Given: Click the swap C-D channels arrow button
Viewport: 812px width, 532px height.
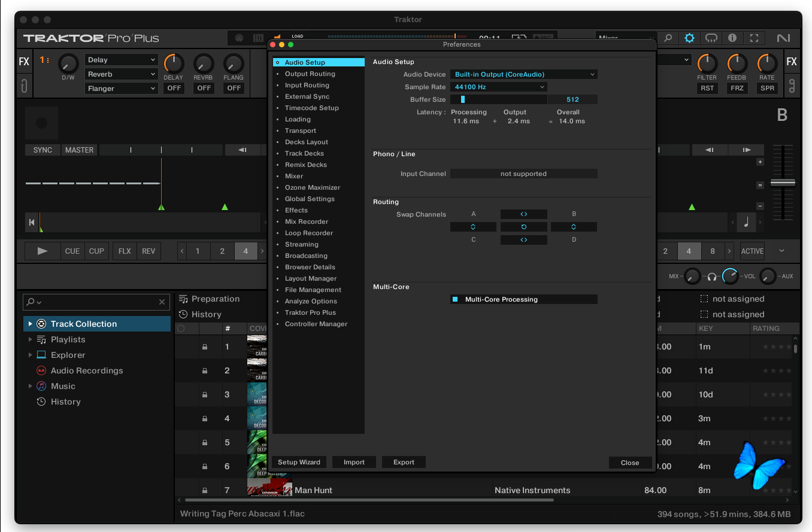Looking at the screenshot, I should point(524,240).
